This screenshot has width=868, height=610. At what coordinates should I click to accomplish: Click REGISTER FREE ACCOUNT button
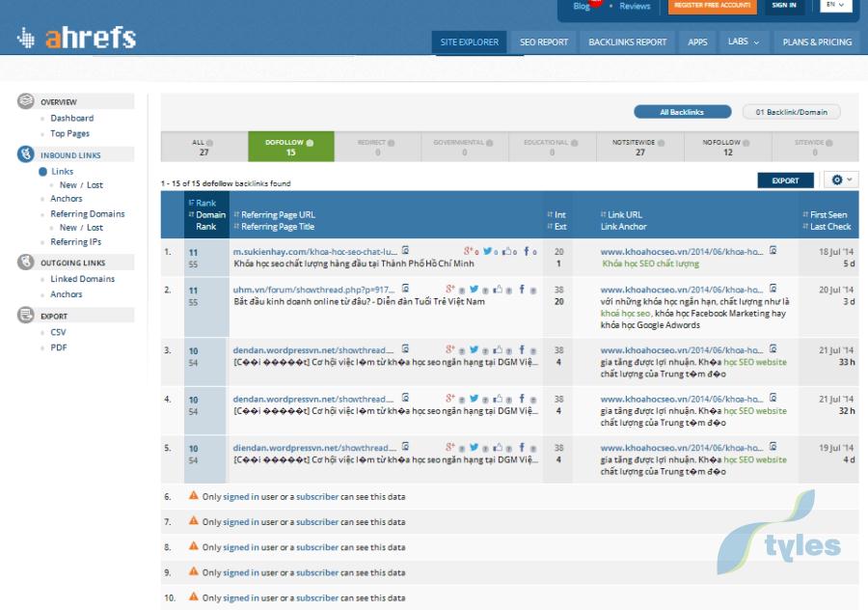[712, 6]
